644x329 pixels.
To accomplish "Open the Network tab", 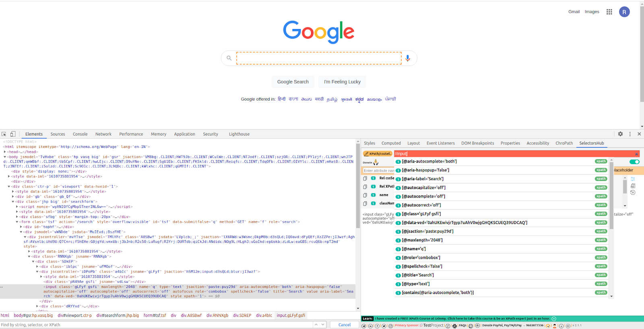I will [x=103, y=134].
